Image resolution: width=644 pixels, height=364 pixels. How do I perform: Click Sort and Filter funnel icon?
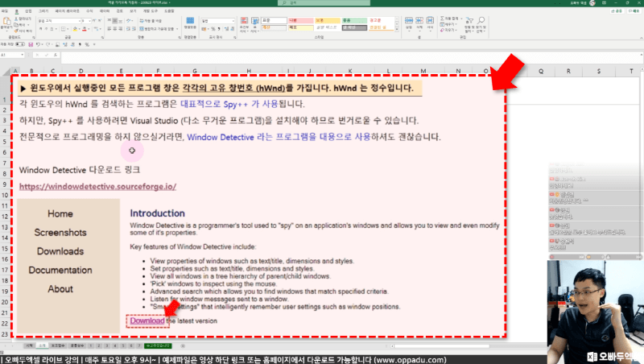469,20
